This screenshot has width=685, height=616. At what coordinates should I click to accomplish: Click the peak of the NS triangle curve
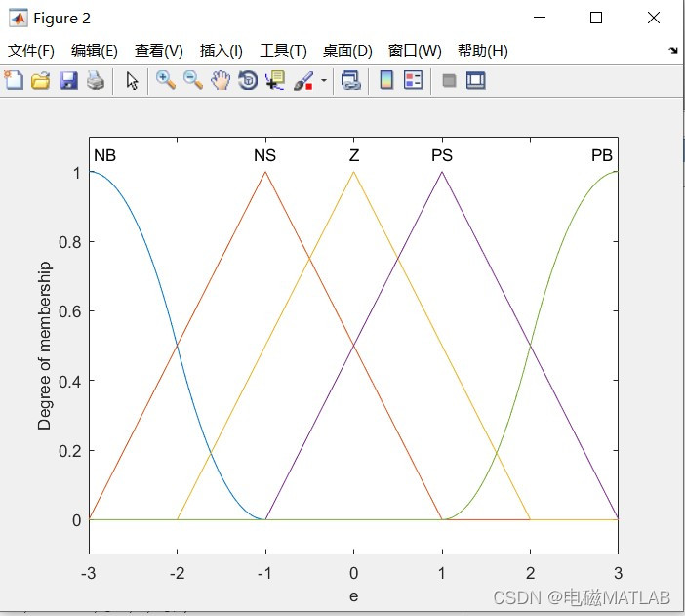pos(265,172)
